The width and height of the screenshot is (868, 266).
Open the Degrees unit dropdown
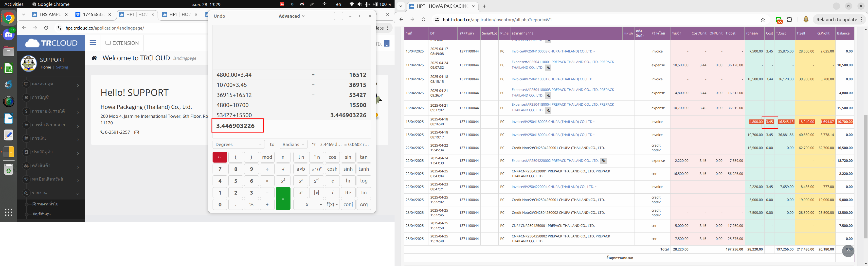(238, 144)
